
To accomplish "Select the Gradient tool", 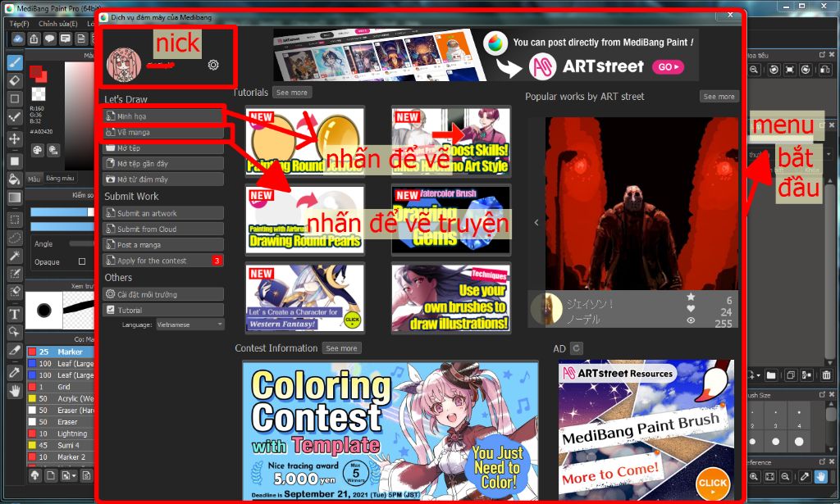I will pyautogui.click(x=15, y=198).
